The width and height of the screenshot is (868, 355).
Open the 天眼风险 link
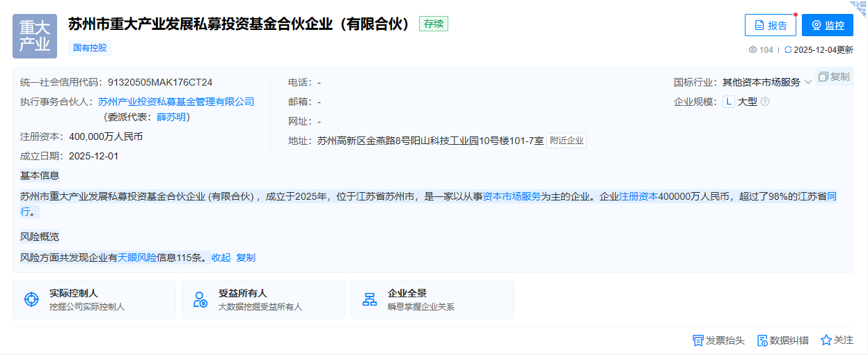tap(137, 258)
